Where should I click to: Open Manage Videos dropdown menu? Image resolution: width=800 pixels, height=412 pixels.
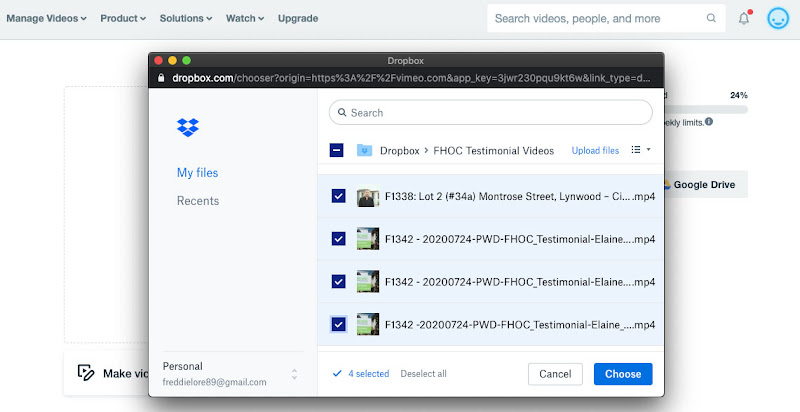coord(46,18)
